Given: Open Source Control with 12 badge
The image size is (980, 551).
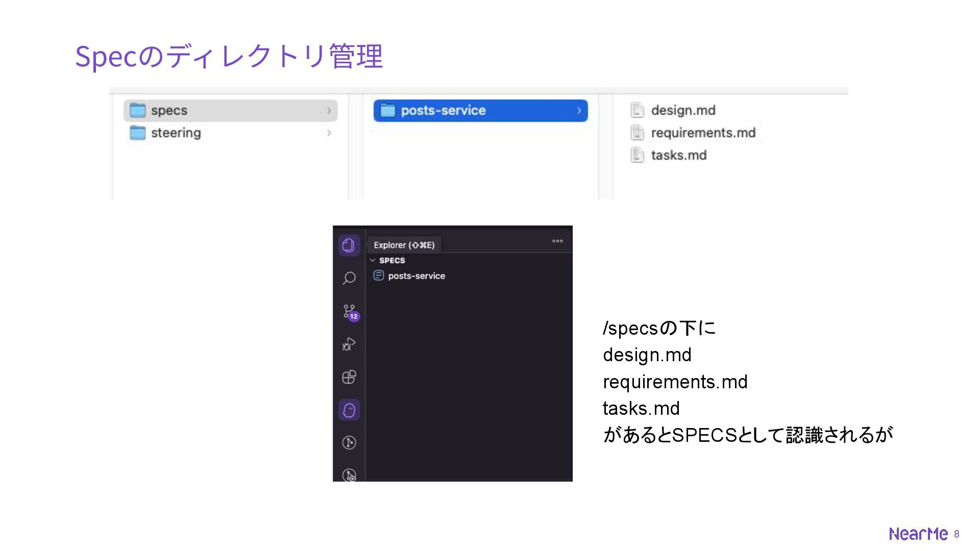Looking at the screenshot, I should click(350, 311).
